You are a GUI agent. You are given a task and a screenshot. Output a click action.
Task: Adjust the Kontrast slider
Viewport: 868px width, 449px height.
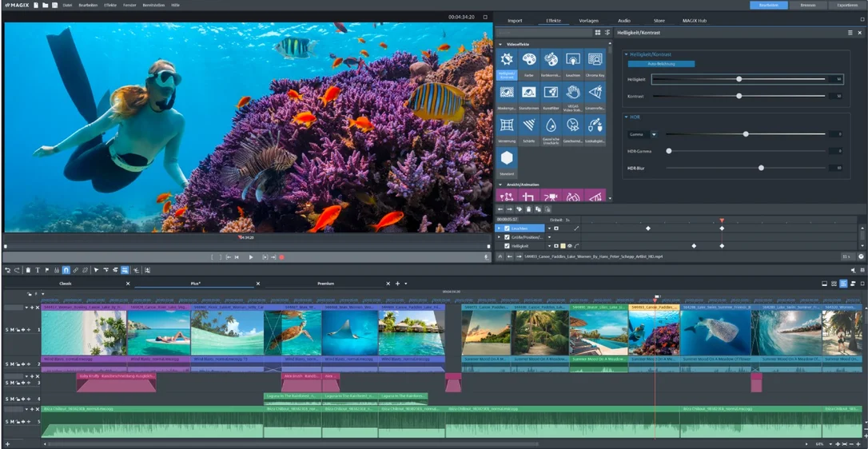click(x=739, y=96)
